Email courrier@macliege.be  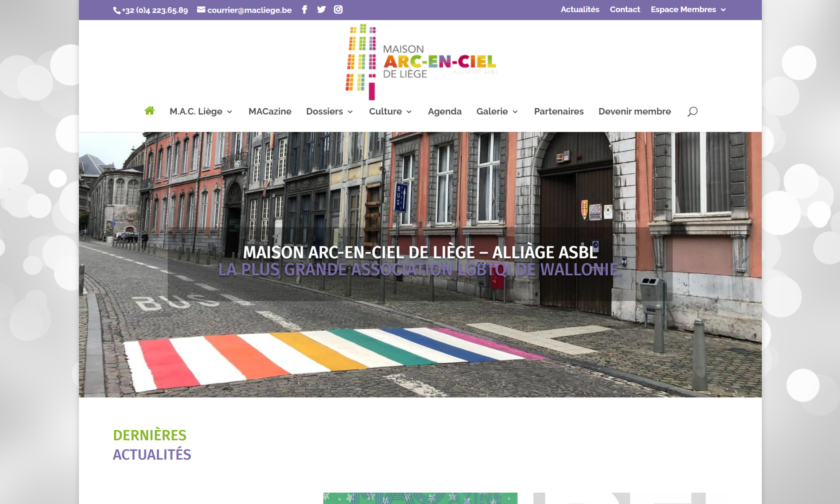pyautogui.click(x=249, y=10)
